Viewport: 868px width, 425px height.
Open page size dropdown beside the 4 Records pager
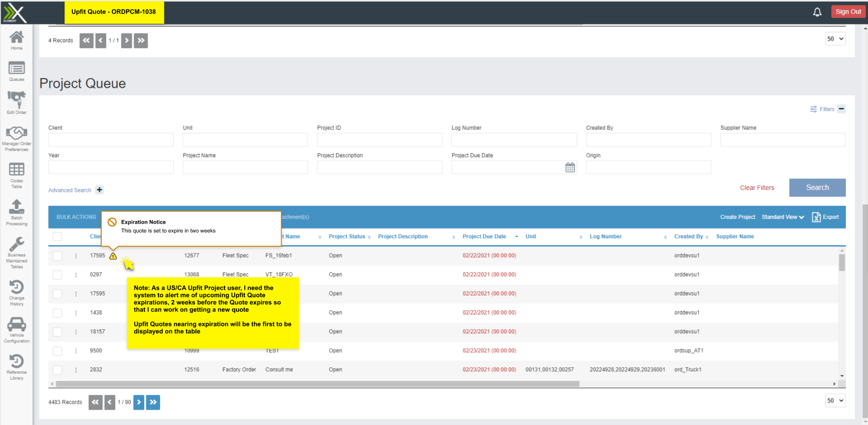[x=835, y=39]
